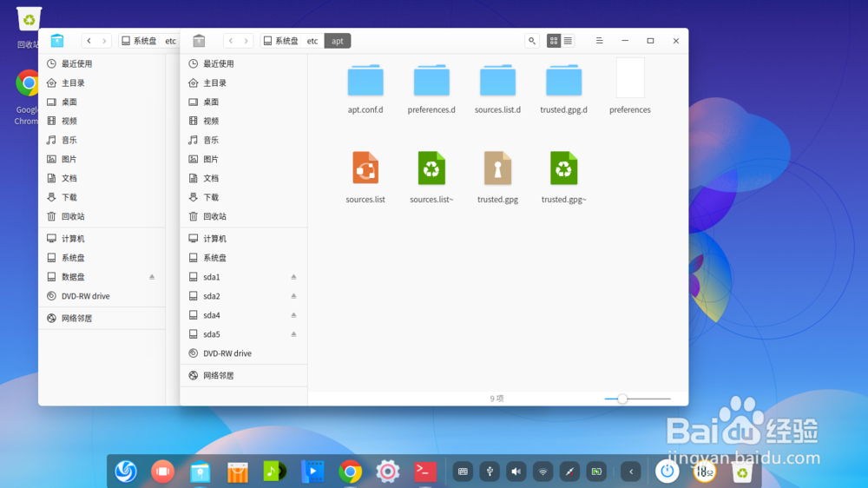Open the sources.list.d folder
The height and width of the screenshot is (488, 868).
tap(497, 82)
